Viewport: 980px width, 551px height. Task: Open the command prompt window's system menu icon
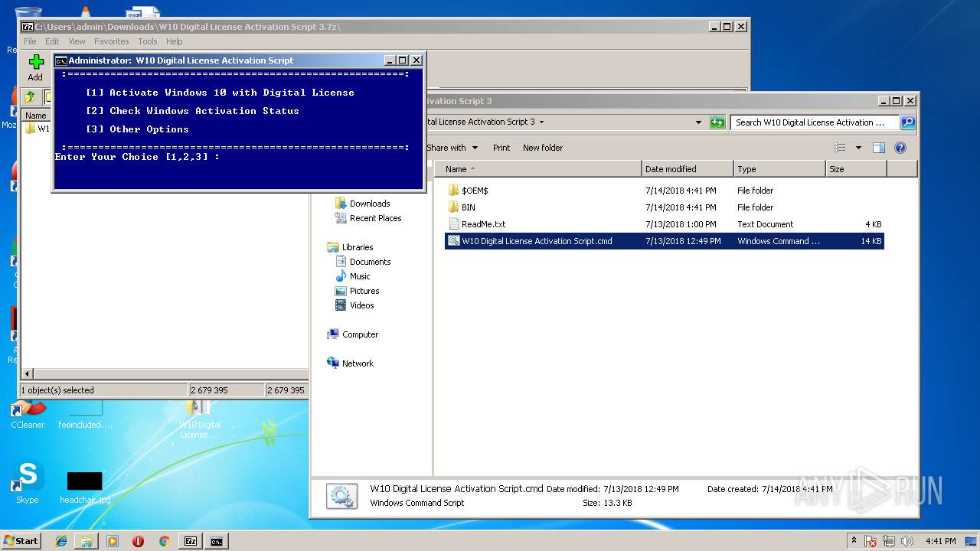click(61, 60)
